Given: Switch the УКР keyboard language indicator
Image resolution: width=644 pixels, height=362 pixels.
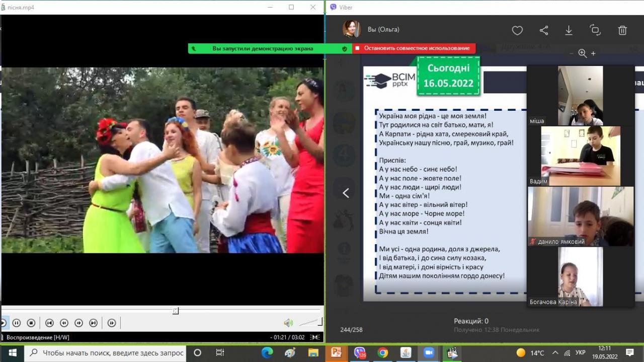Looking at the screenshot, I should (580, 352).
